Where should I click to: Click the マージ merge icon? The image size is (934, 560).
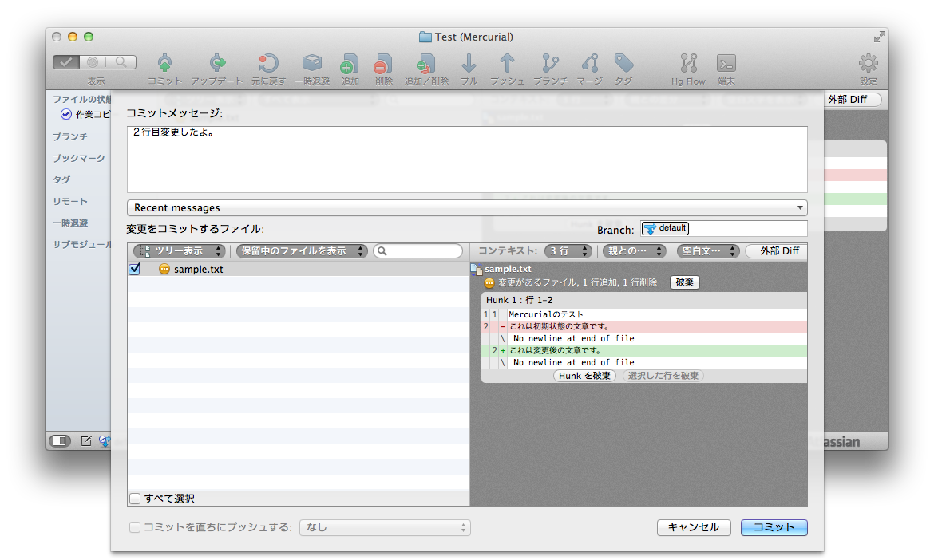tap(590, 63)
